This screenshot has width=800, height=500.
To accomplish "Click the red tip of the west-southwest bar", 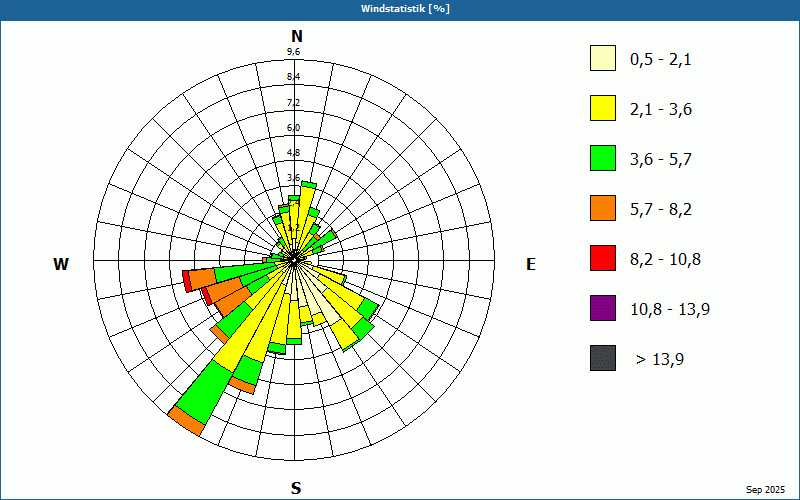I will coord(187,282).
